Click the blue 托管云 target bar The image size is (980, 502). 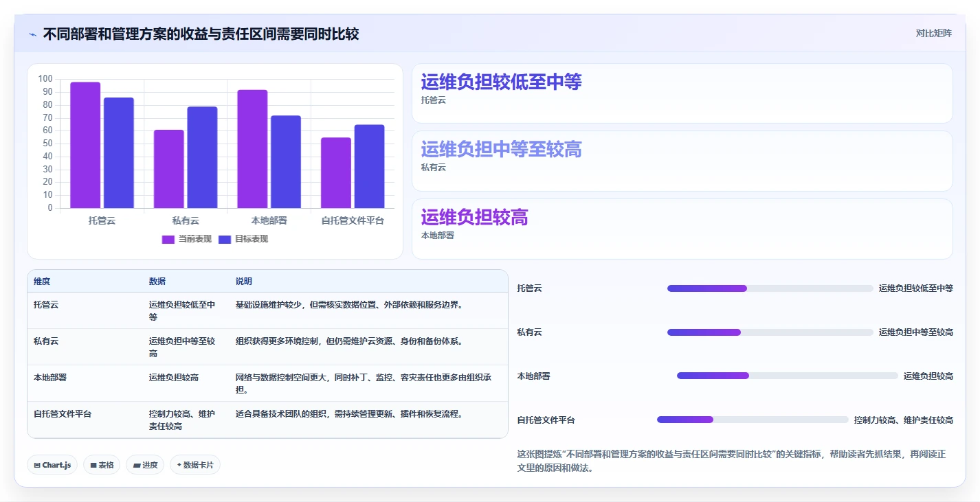click(x=119, y=152)
